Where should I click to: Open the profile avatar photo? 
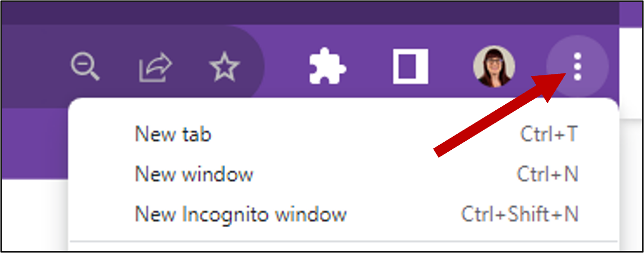coord(494,67)
